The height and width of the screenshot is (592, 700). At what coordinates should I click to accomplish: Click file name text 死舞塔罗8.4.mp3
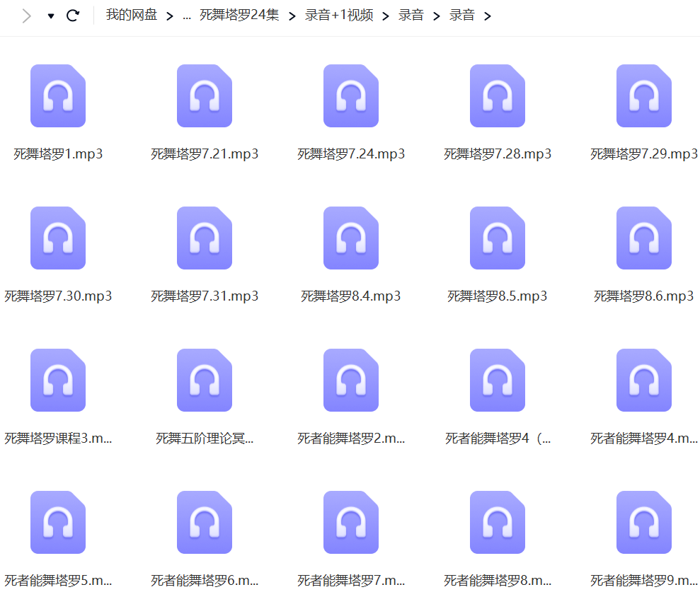(x=351, y=296)
